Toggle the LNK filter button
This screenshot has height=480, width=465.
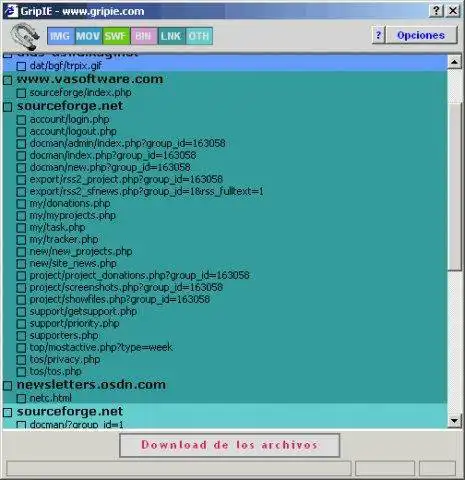coord(171,36)
